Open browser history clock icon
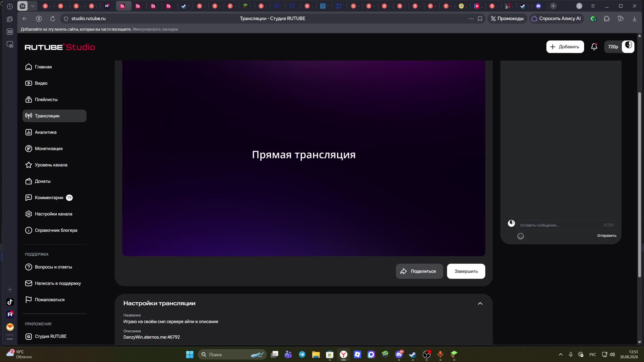Viewport: 644px width, 362px height. pyautogui.click(x=10, y=7)
